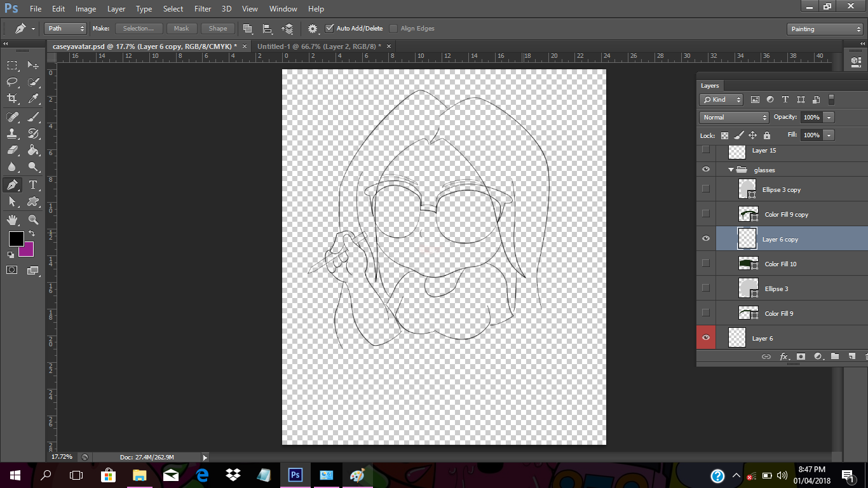The image size is (868, 488).
Task: Click the add layer style fx icon
Action: coord(783,356)
